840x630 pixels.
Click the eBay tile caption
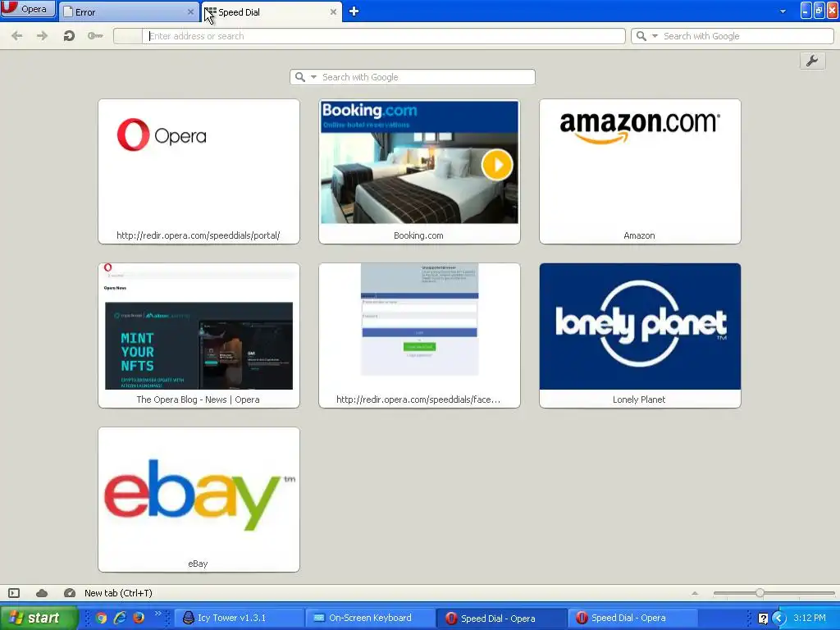point(198,564)
